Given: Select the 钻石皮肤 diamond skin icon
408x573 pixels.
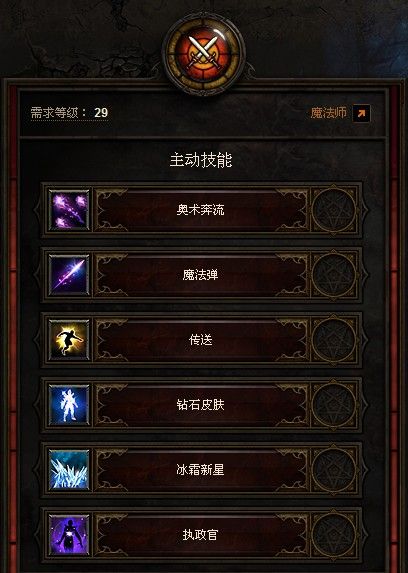Looking at the screenshot, I should coord(69,405).
